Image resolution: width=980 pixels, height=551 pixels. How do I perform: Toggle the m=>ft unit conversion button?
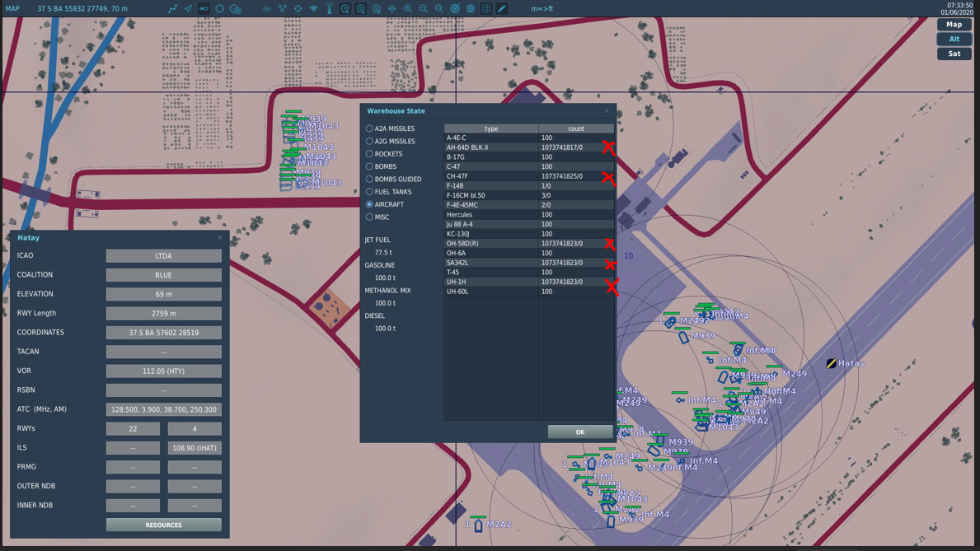coord(542,9)
